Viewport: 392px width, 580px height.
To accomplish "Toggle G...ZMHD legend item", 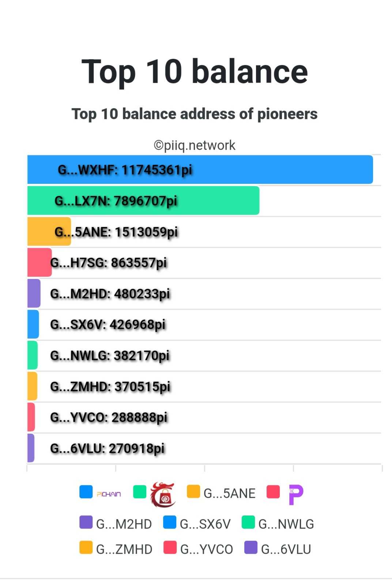I will [116, 548].
